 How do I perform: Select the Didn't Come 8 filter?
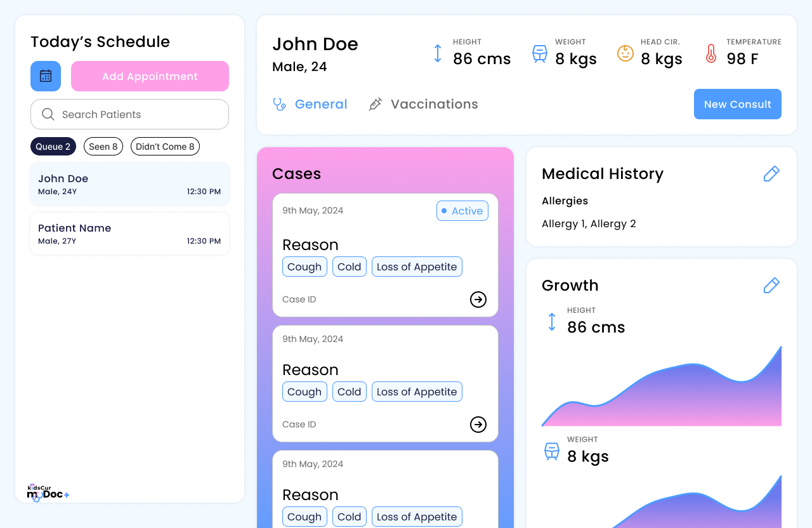click(x=165, y=147)
